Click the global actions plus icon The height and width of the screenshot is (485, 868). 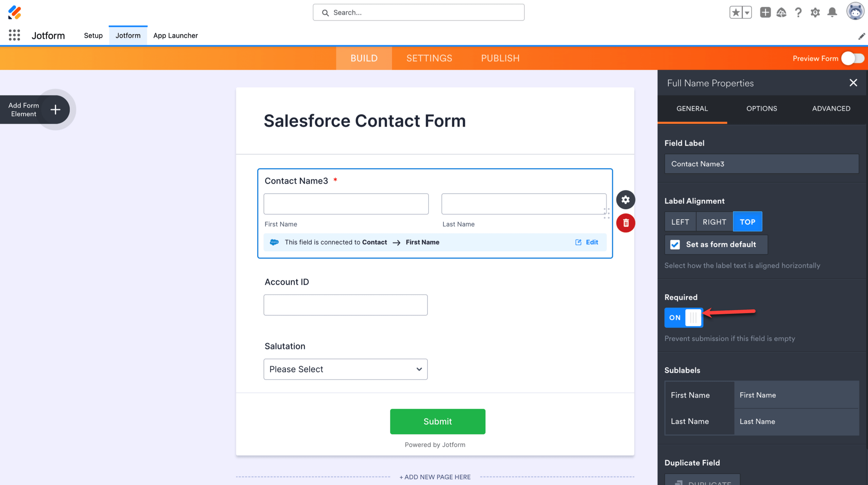point(765,13)
